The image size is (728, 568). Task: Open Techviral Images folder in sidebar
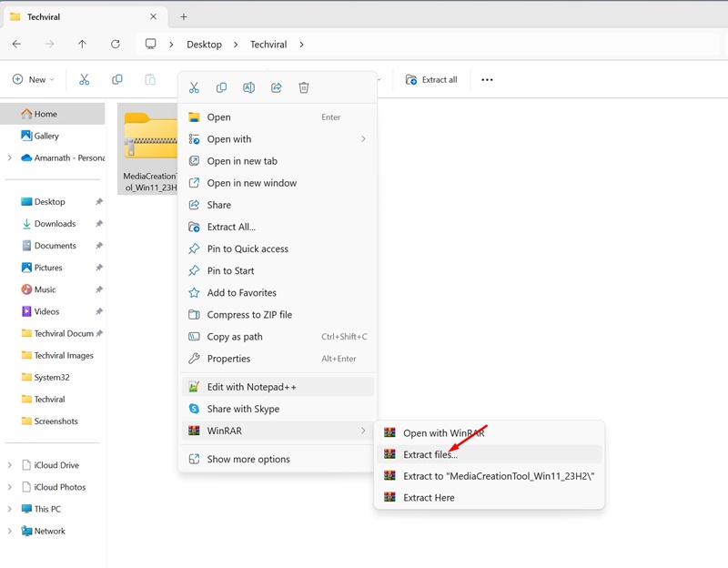pos(53,355)
